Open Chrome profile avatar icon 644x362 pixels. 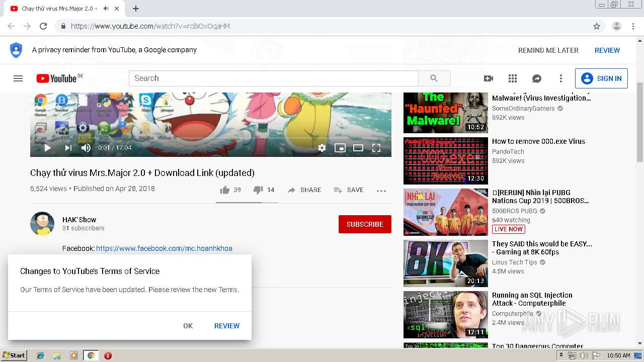(617, 26)
